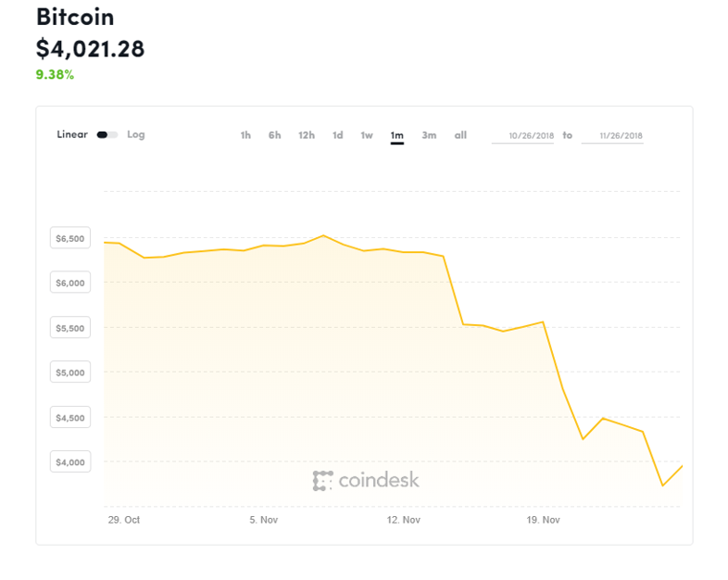The image size is (728, 580).
Task: Click the $4,000 axis label
Action: (x=70, y=462)
